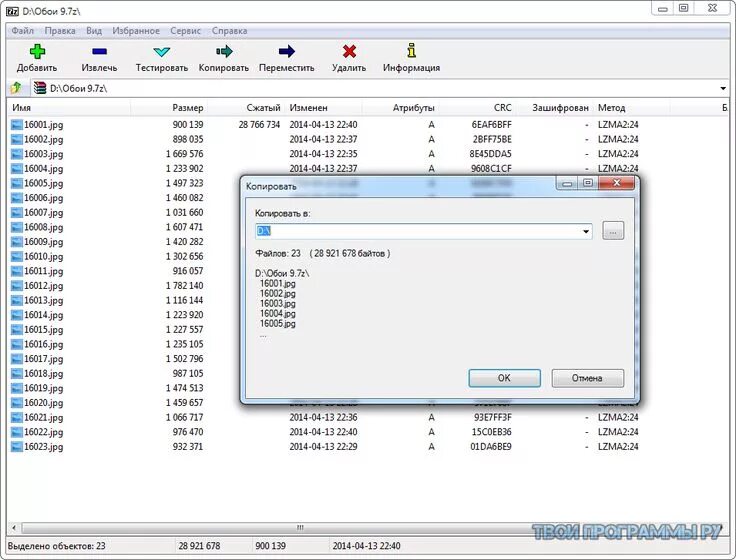The height and width of the screenshot is (560, 736).
Task: Select file name 16012.jpg
Action: [44, 286]
